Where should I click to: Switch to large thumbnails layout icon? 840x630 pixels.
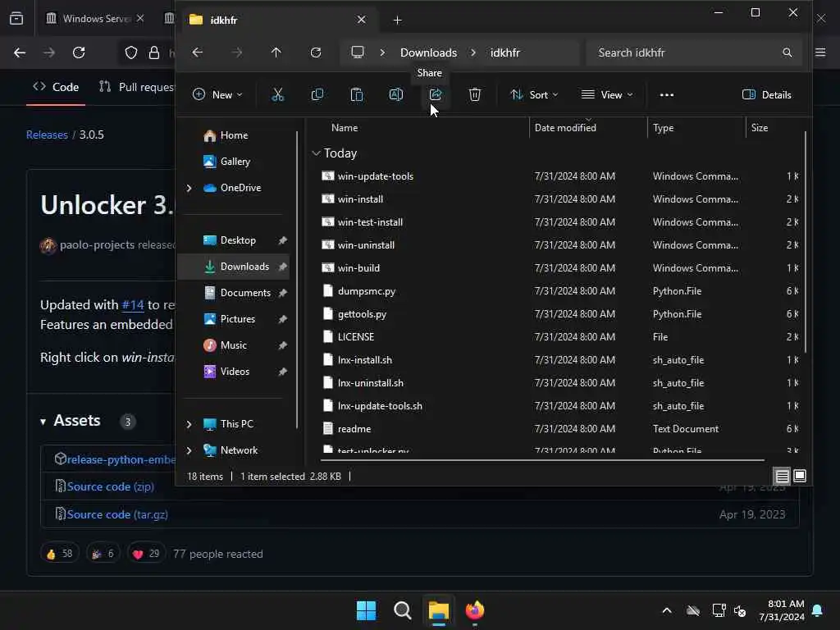click(799, 476)
